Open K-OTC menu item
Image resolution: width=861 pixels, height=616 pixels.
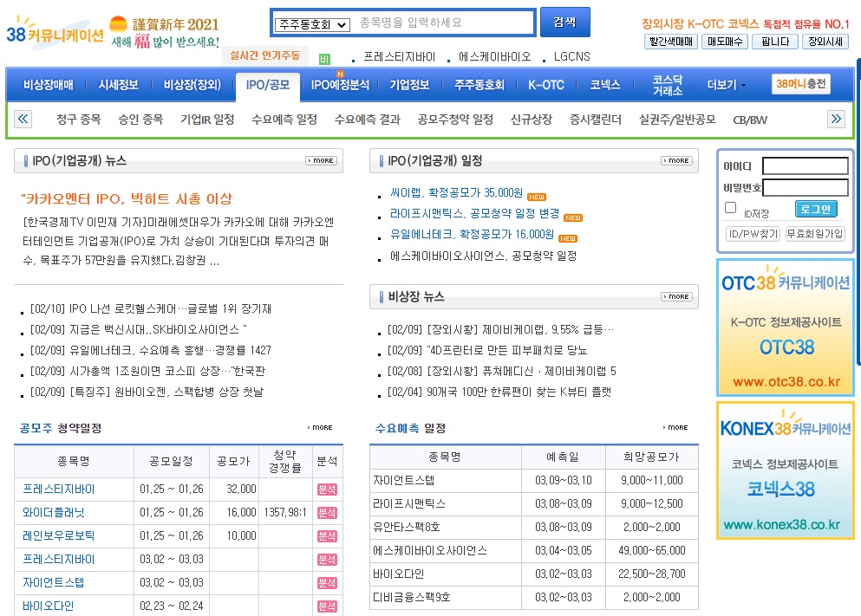545,85
